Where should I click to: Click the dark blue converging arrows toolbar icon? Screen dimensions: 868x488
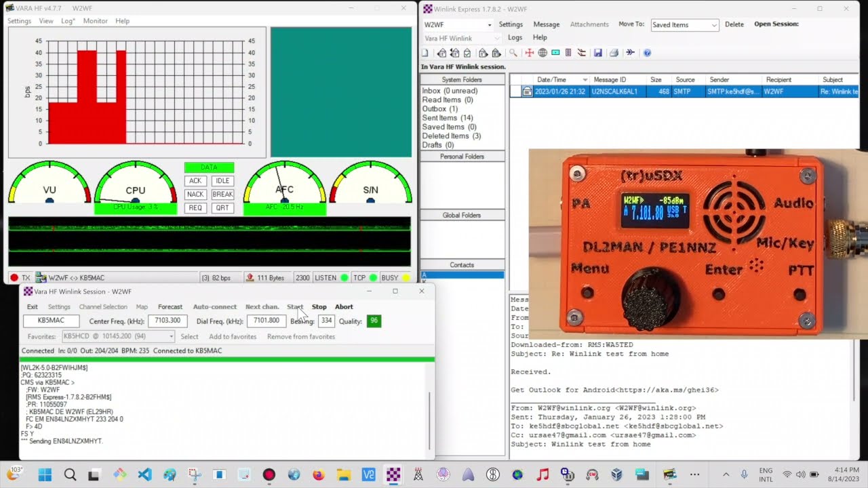tap(630, 53)
